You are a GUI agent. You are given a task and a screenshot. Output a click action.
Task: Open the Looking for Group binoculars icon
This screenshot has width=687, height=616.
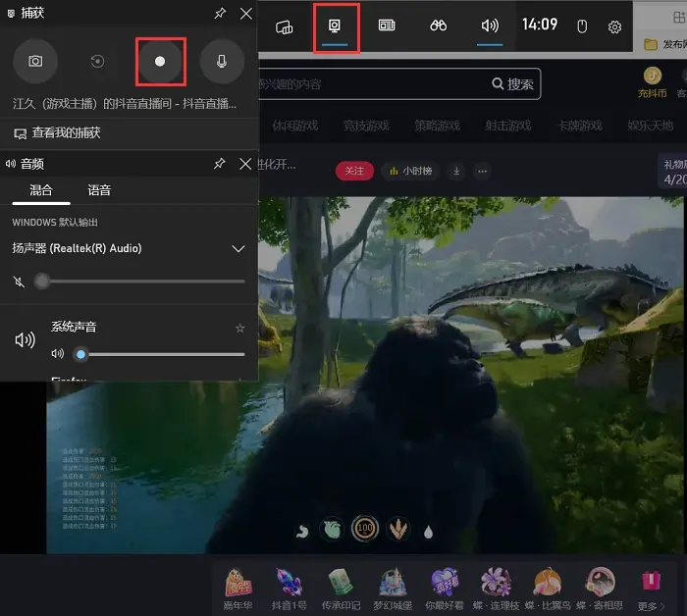point(438,26)
